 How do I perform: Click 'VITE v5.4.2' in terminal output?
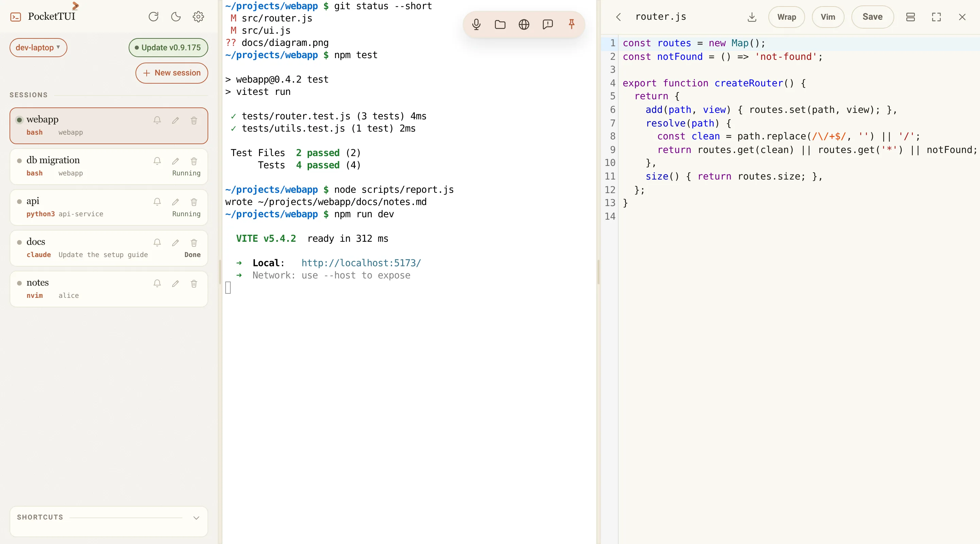[x=266, y=238]
